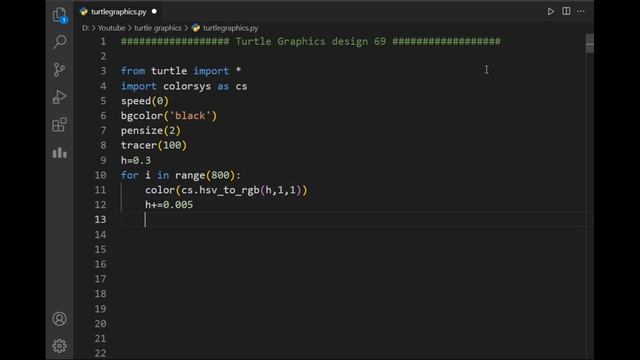Click on 'h+=0.005' code line
Image resolution: width=640 pixels, height=360 pixels.
pos(169,205)
